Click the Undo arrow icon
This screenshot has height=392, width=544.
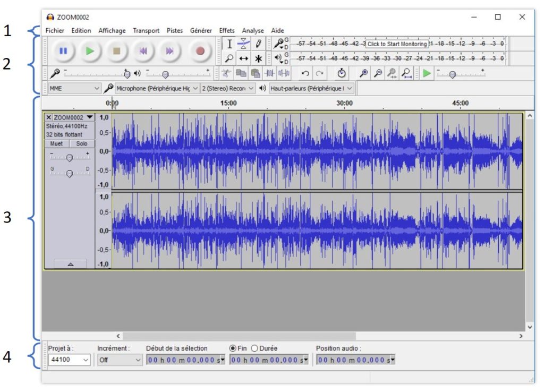tap(305, 73)
